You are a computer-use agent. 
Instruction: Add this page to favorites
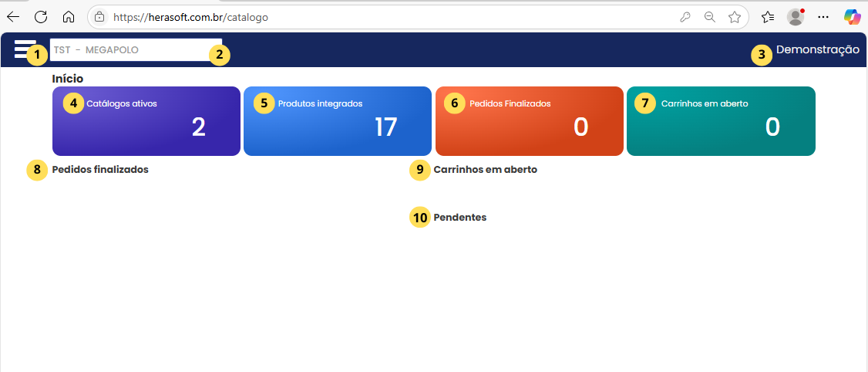coord(735,17)
